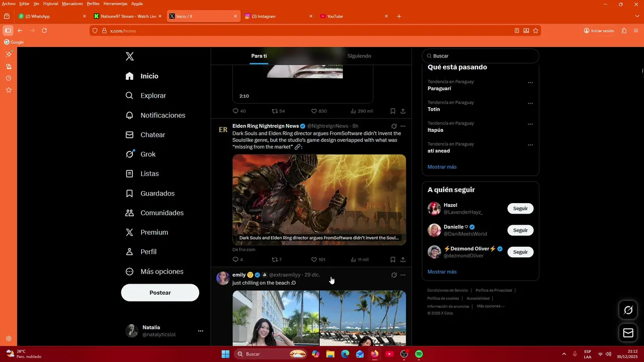This screenshot has height=362, width=644.
Task: Open the Guardados bookmark icon in sidebar
Action: point(129,193)
